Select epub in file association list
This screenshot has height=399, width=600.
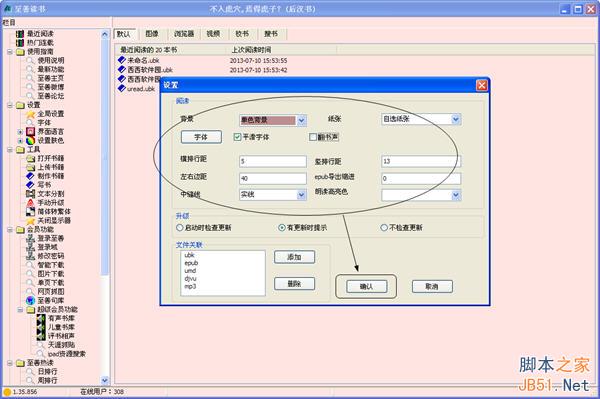(191, 263)
